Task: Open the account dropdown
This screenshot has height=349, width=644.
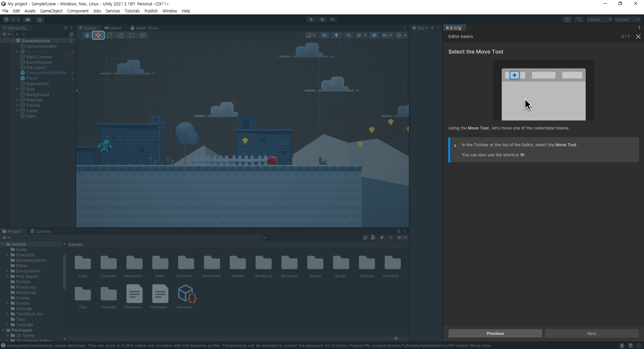Action: tap(12, 19)
